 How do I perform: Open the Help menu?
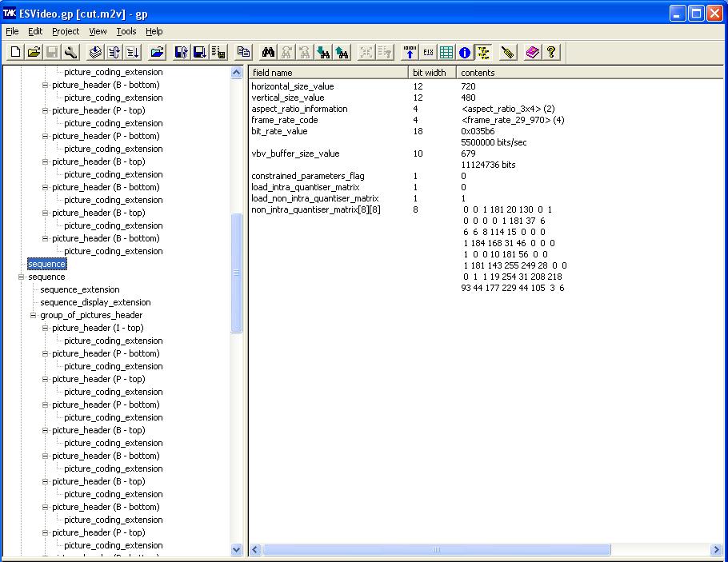tap(154, 31)
